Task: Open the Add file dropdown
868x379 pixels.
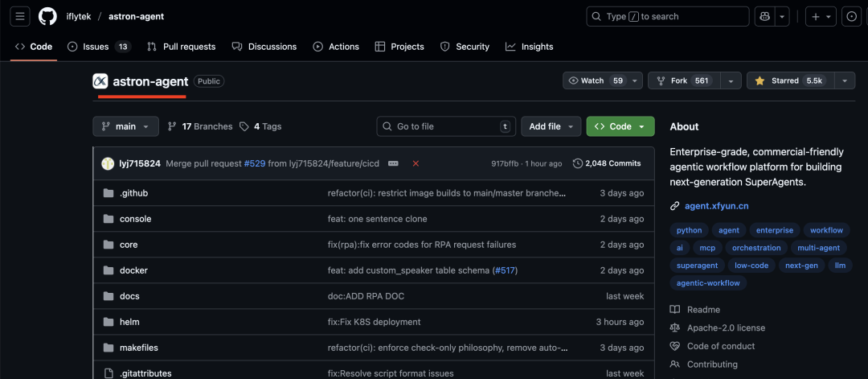Action: click(x=551, y=126)
